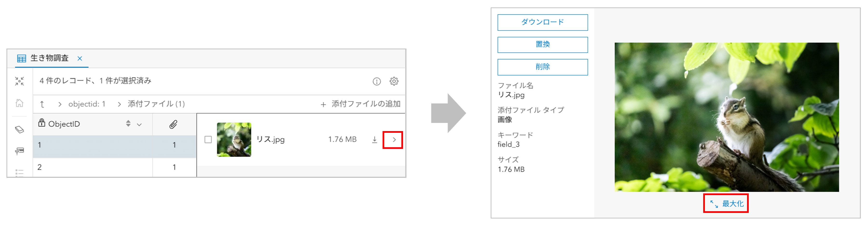Click the paperclip attachments column header
The width and height of the screenshot is (868, 229).
[173, 124]
